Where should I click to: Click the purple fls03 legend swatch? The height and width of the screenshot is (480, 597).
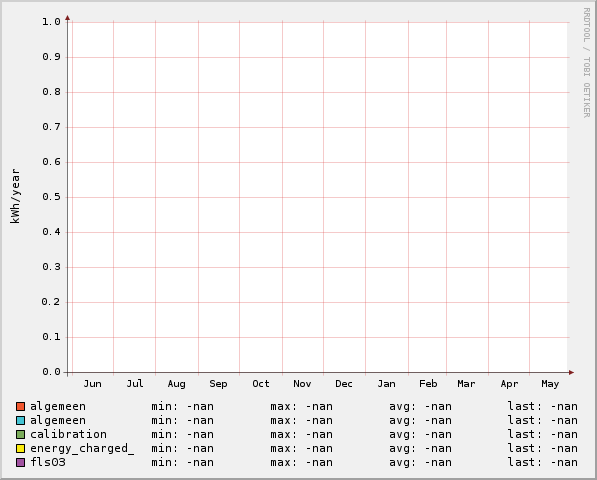pyautogui.click(x=21, y=462)
